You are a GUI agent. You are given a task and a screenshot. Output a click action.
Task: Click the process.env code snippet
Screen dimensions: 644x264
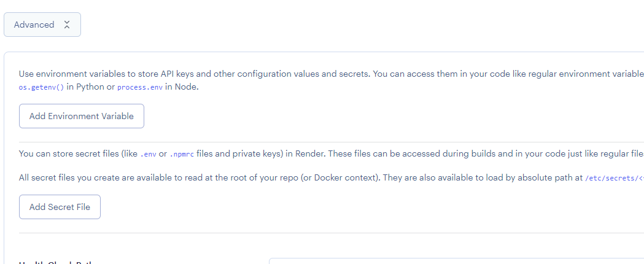(x=140, y=87)
